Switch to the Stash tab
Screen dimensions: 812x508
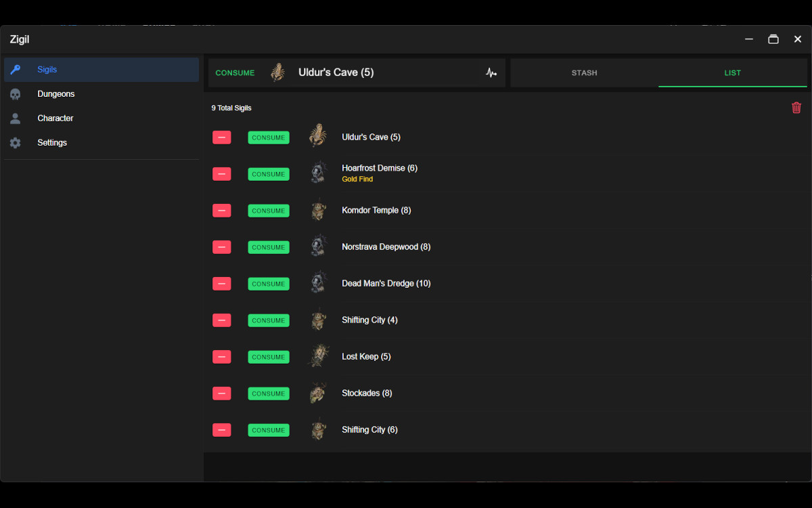(584, 73)
